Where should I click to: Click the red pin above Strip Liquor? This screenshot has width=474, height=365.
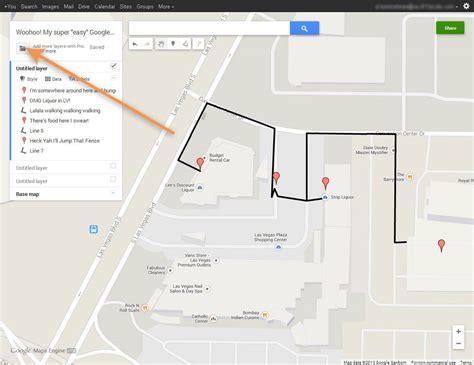pyautogui.click(x=326, y=183)
